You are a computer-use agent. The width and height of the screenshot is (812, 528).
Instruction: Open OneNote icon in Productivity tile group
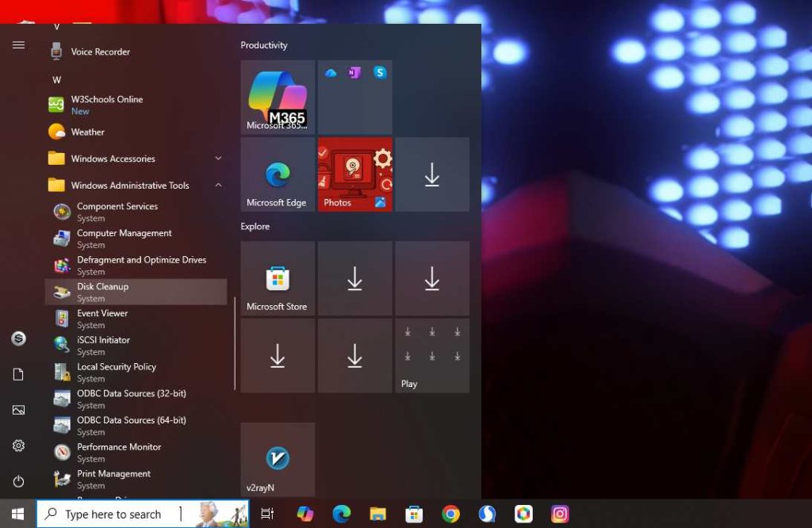[354, 73]
